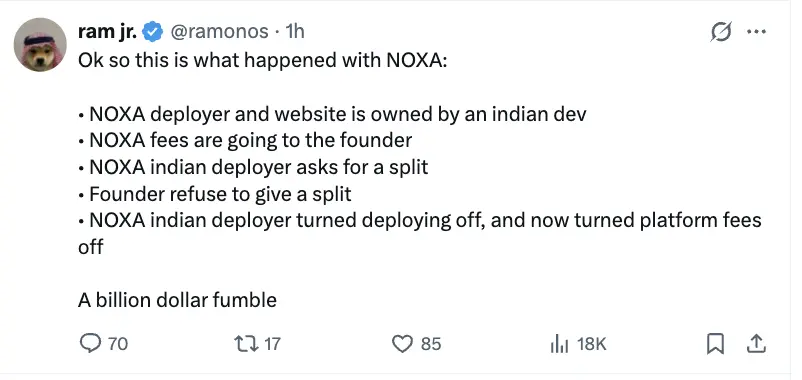
Task: Click the display name "ram jr."
Action: pyautogui.click(x=107, y=32)
